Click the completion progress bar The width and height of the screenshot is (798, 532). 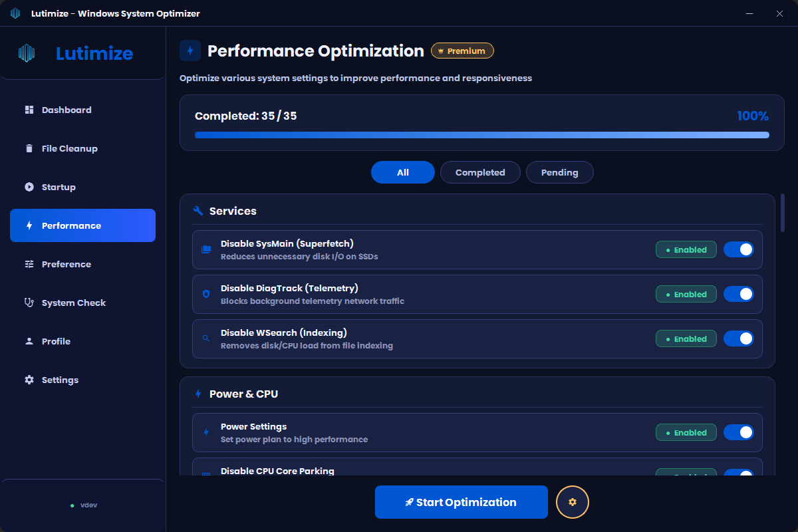click(482, 135)
